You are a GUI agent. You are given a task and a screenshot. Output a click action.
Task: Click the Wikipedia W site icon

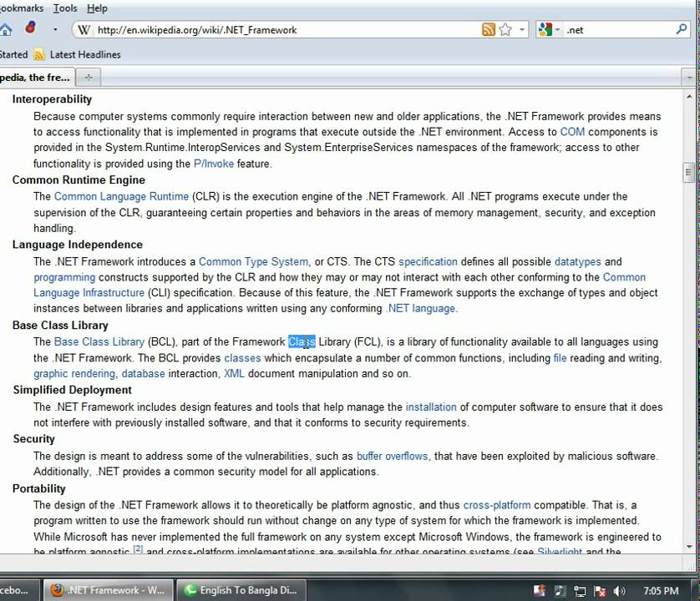[83, 30]
